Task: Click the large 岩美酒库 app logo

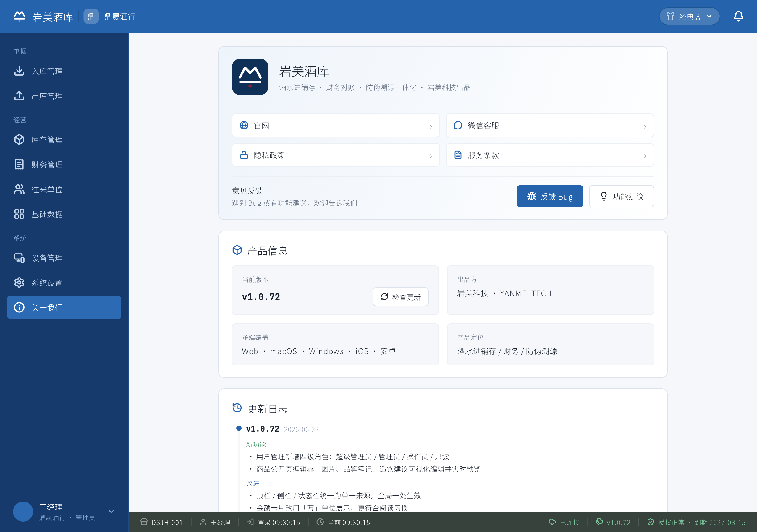Action: click(x=250, y=77)
